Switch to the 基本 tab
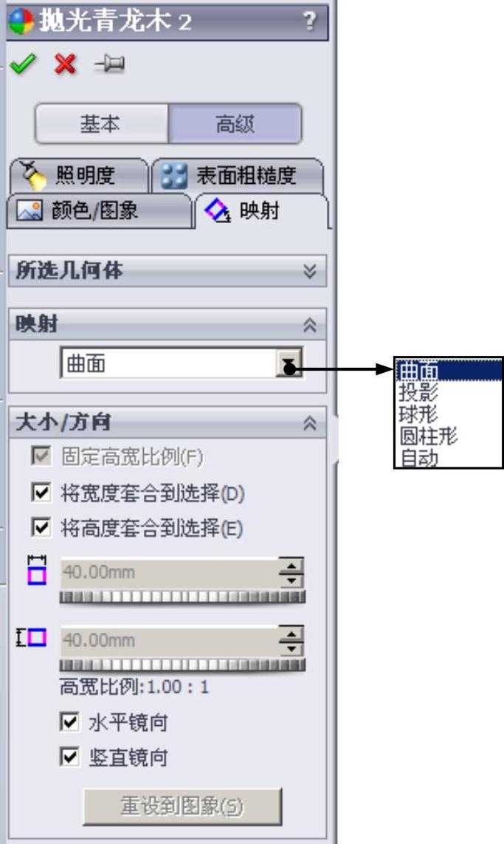This screenshot has width=504, height=844. pyautogui.click(x=101, y=124)
